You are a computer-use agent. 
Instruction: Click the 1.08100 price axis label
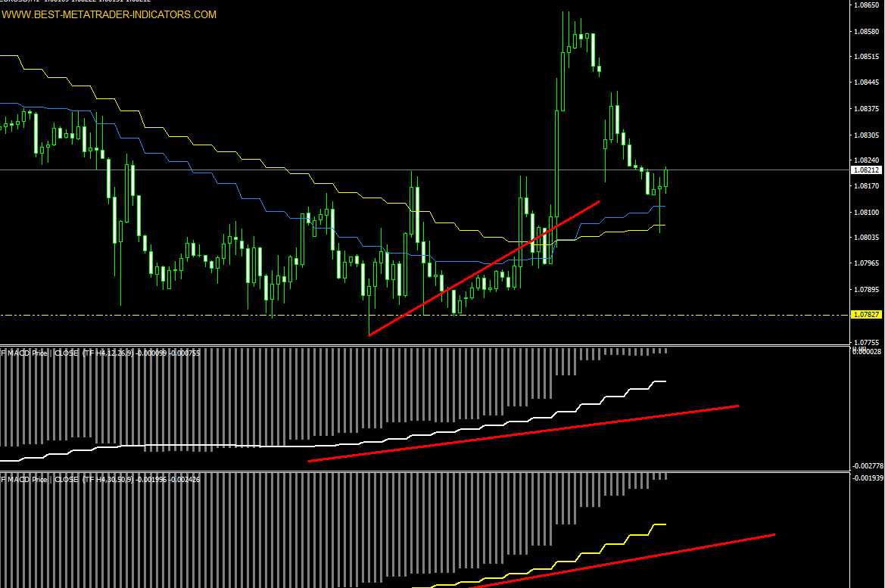pos(866,212)
